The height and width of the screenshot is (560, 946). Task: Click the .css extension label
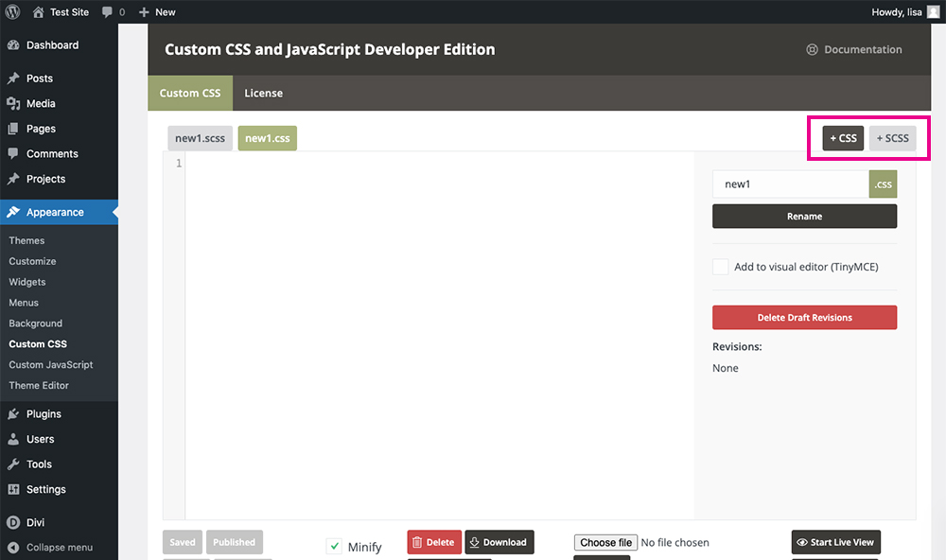click(884, 184)
